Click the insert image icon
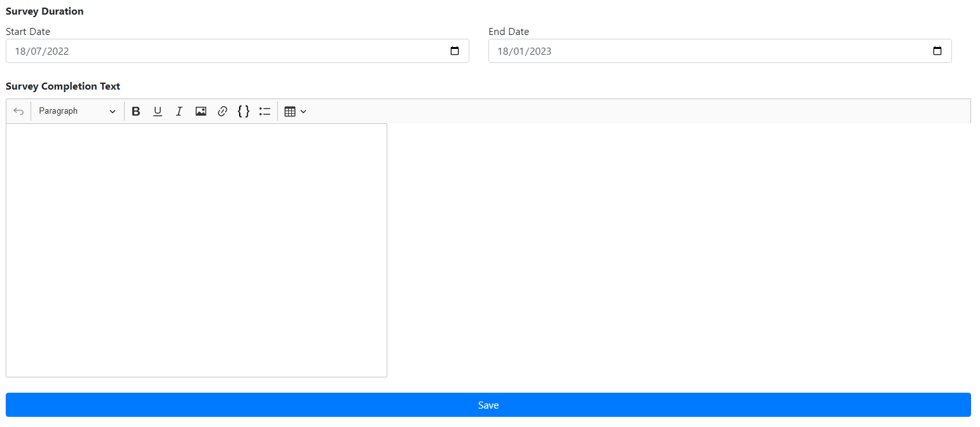The width and height of the screenshot is (980, 427). 201,111
